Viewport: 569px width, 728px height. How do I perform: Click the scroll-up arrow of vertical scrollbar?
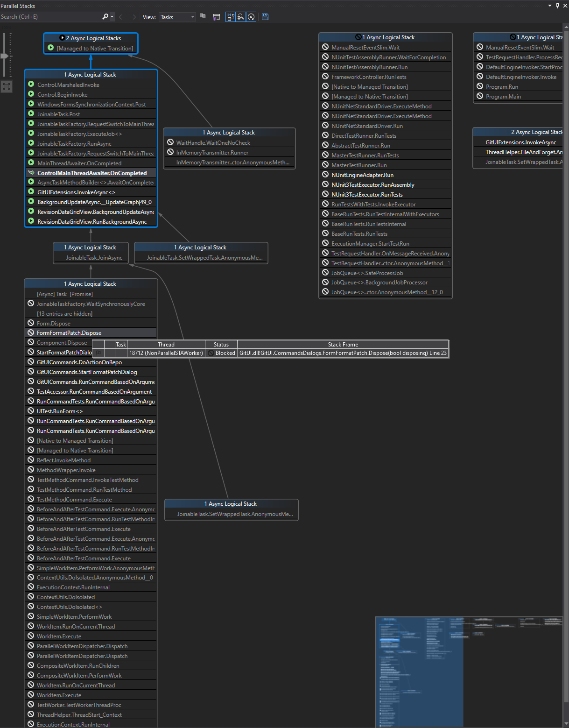(x=566, y=26)
